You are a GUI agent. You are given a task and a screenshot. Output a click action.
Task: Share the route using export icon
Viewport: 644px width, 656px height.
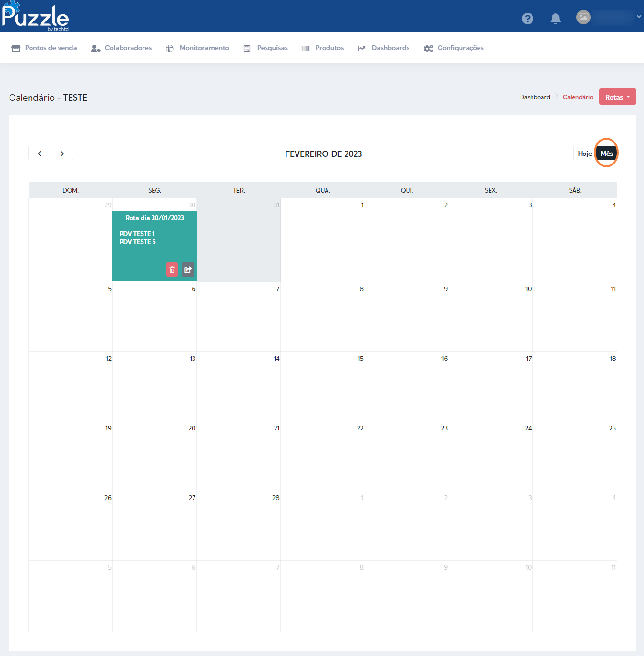click(188, 270)
